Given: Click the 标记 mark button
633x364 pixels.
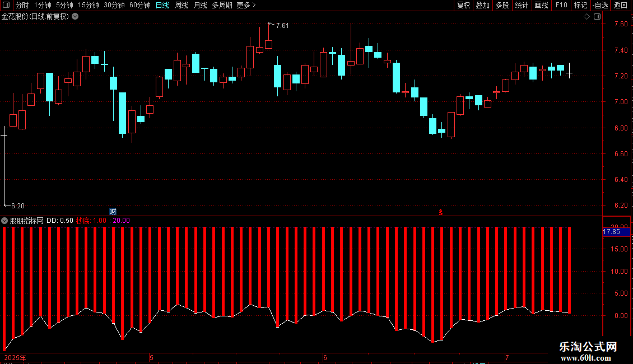Looking at the screenshot, I should click(580, 5).
